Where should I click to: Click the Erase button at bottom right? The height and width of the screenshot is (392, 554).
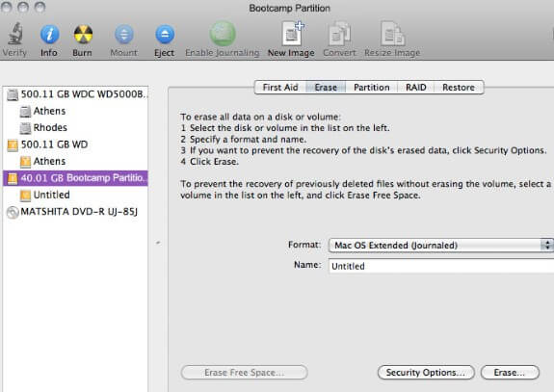coord(510,372)
